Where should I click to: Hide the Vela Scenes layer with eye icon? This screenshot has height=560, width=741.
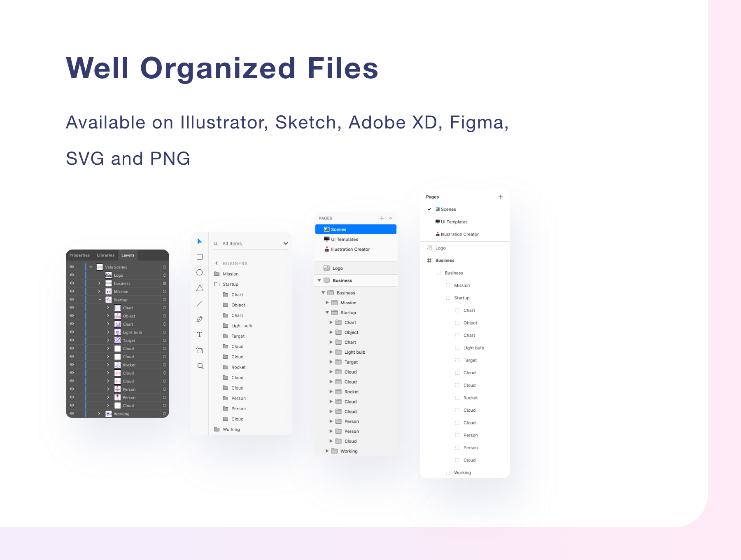[72, 267]
